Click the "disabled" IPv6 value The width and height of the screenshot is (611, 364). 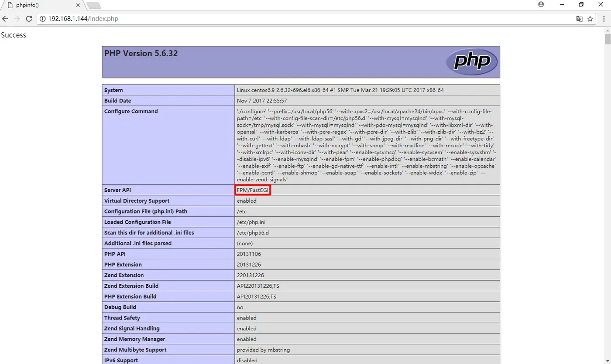pos(247,361)
